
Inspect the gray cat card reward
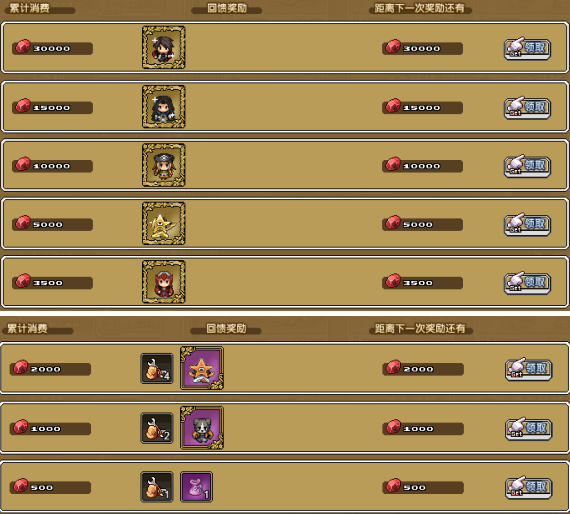click(x=202, y=427)
